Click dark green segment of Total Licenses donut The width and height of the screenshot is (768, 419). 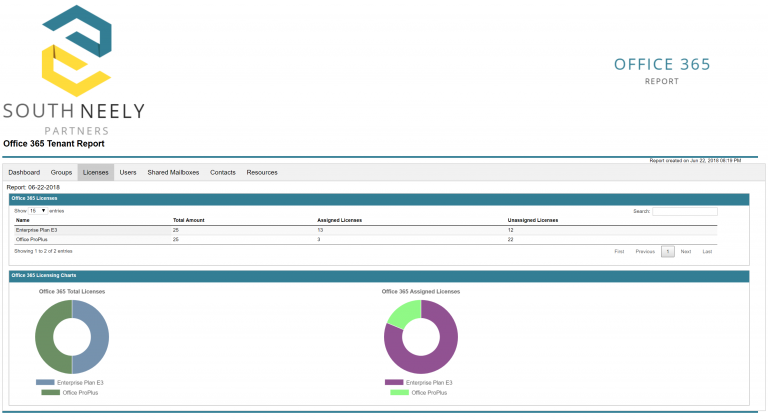coord(45,337)
